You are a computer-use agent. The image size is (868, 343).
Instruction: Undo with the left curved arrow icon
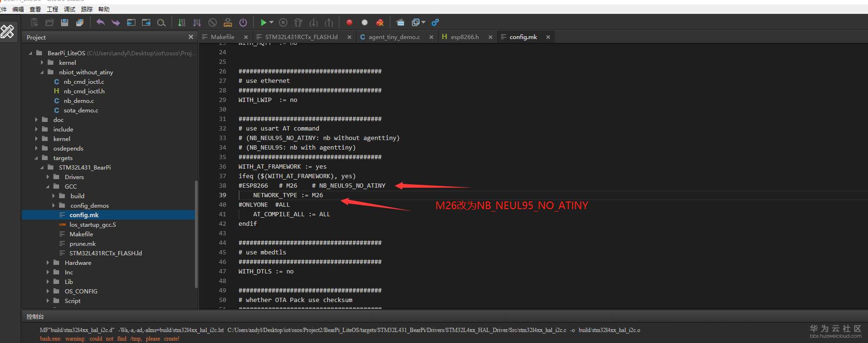coord(101,22)
